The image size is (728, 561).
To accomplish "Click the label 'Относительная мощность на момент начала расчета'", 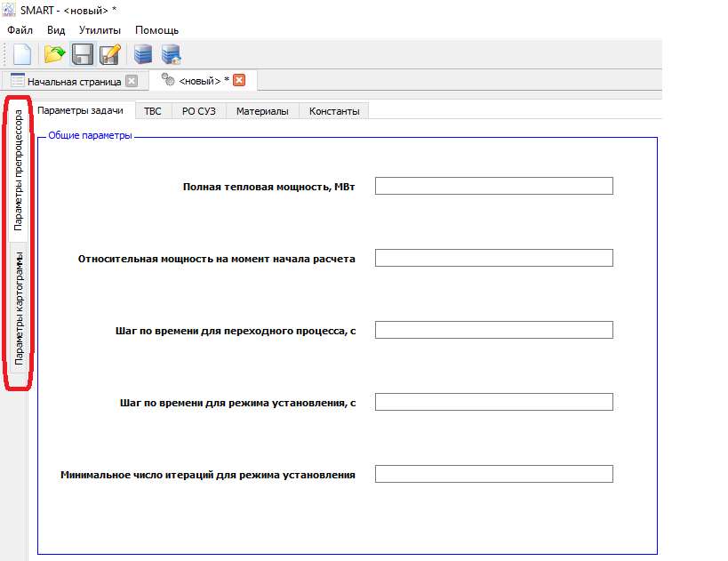I will 216,259.
